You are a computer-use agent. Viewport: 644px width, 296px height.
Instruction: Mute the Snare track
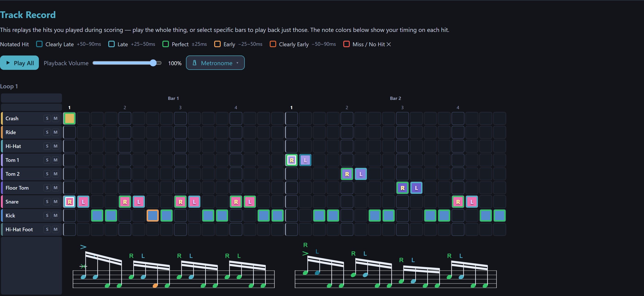pos(56,202)
